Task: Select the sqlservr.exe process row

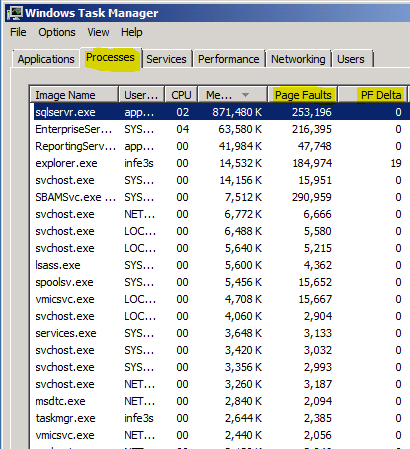Action: [x=220, y=112]
